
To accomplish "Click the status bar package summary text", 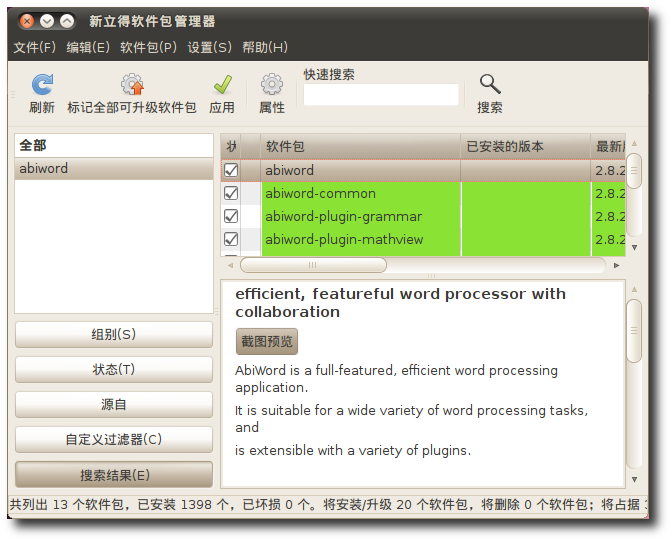I will [x=328, y=505].
